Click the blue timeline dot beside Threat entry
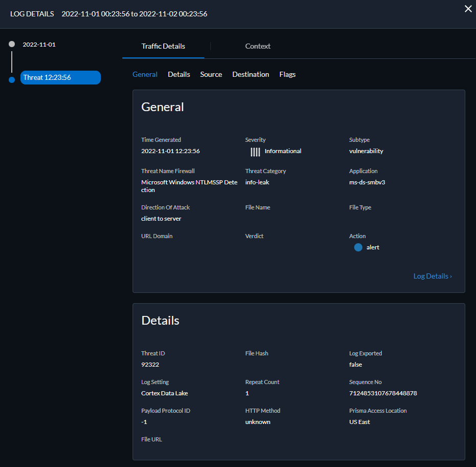The image size is (476, 467). pyautogui.click(x=12, y=79)
